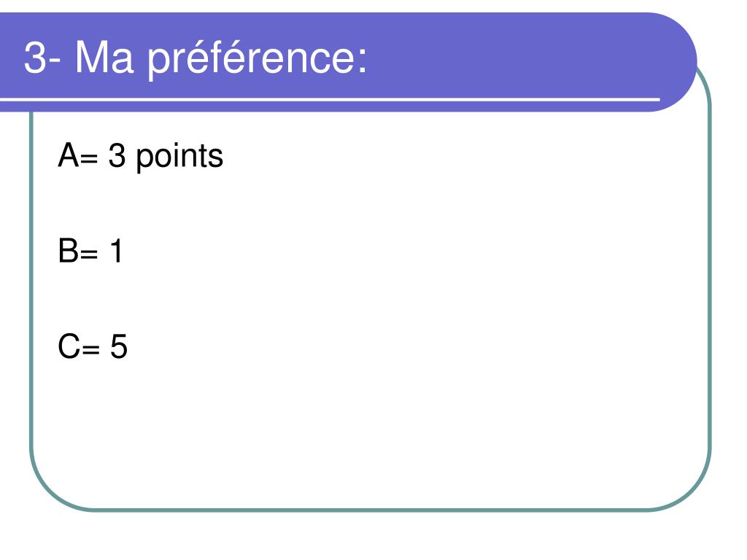
Task: Click the number 1 after 'B='
Action: coord(117,251)
